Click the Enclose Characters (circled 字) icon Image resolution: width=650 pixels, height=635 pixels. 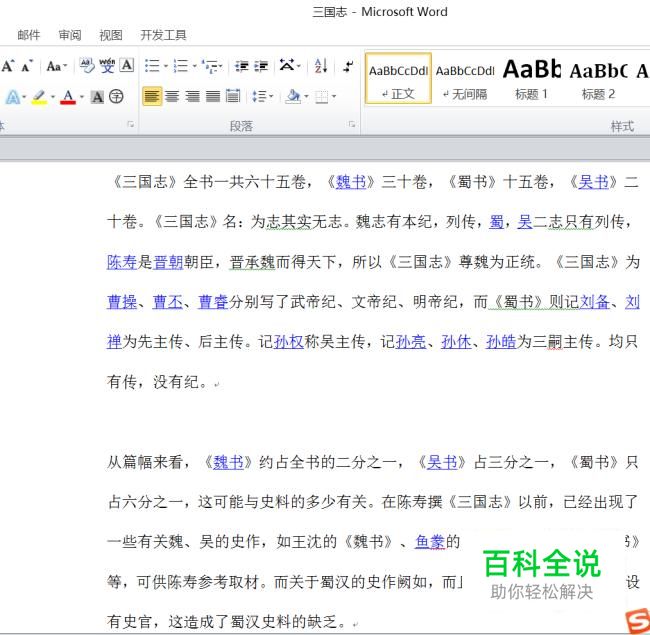point(117,97)
